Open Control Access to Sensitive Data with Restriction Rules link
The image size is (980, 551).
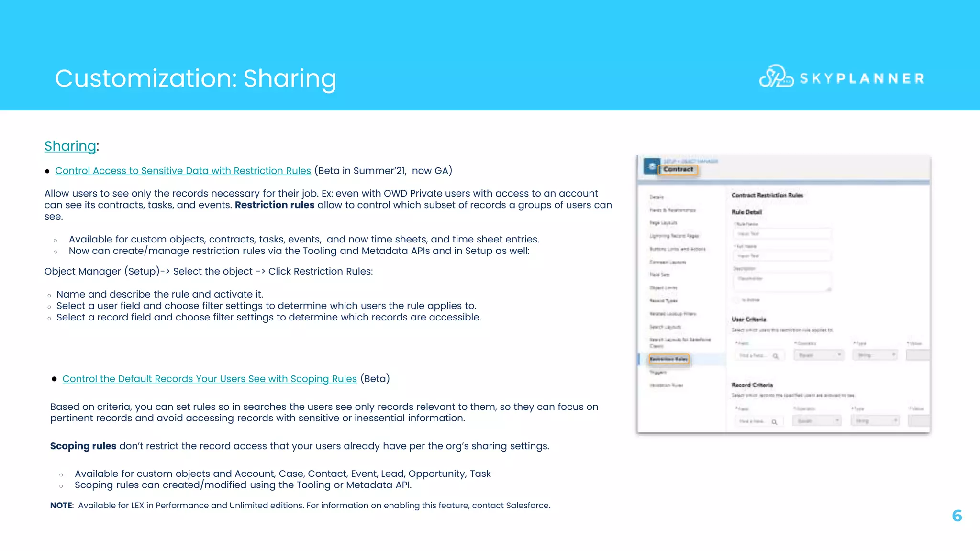[x=183, y=171]
